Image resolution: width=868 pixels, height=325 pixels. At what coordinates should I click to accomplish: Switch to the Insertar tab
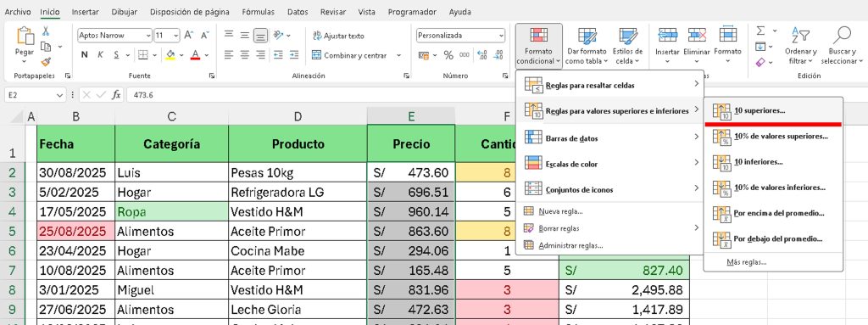86,12
